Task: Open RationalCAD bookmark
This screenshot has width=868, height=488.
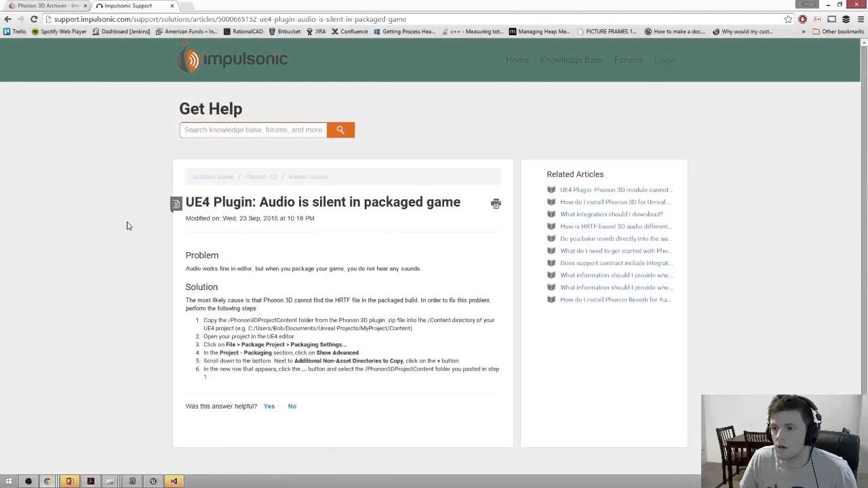Action: pos(243,31)
